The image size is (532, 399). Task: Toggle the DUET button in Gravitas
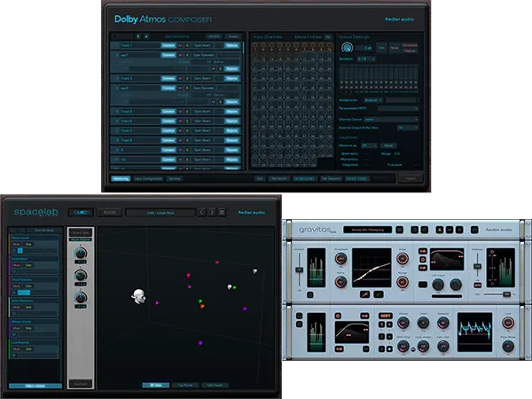point(386,316)
